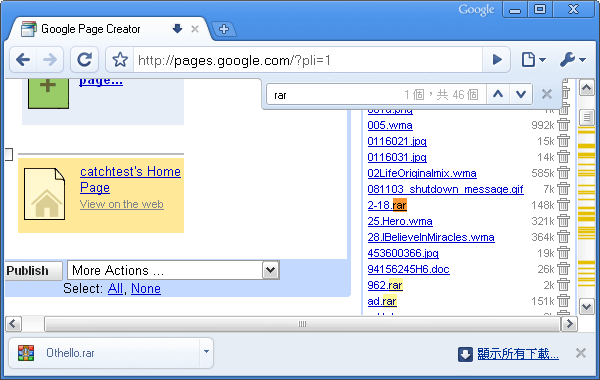Click the address bar URL field
Image resolution: width=600 pixels, height=380 pixels.
tap(308, 60)
